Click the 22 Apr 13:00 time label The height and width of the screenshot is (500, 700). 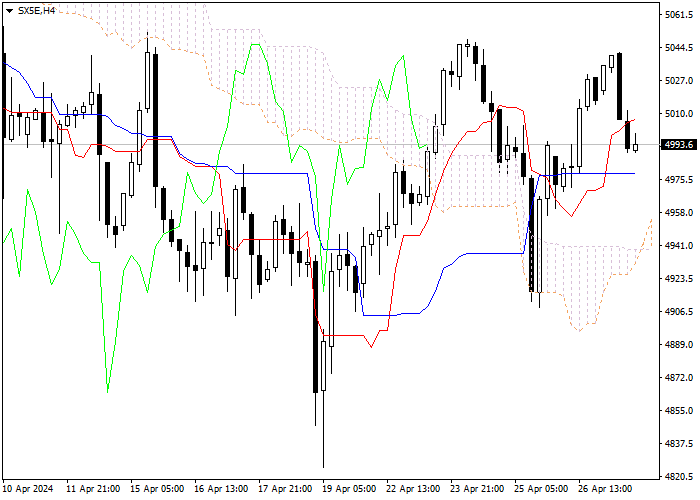413,489
